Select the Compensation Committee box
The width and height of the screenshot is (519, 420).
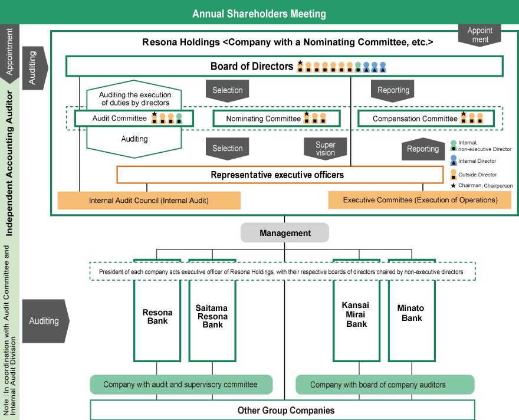[426, 119]
